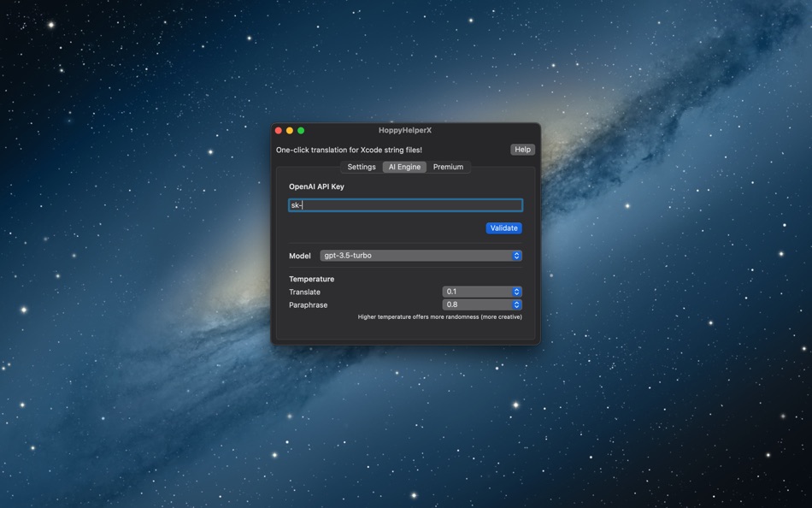The height and width of the screenshot is (508, 812).
Task: Open the Help button
Action: coord(522,150)
